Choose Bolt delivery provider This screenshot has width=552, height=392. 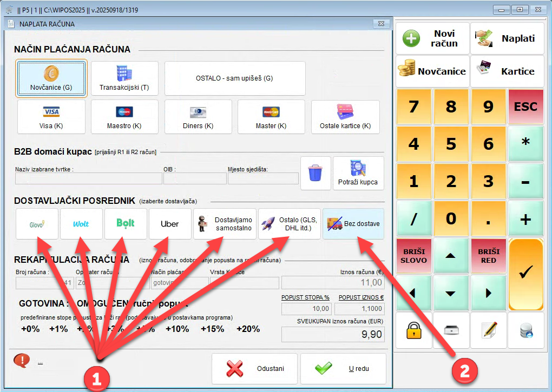[x=126, y=224]
